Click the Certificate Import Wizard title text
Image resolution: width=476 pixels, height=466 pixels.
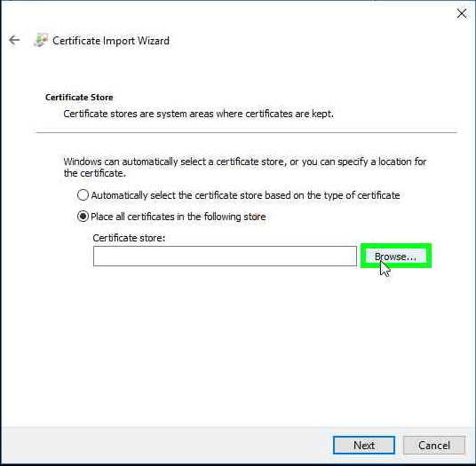pyautogui.click(x=111, y=41)
